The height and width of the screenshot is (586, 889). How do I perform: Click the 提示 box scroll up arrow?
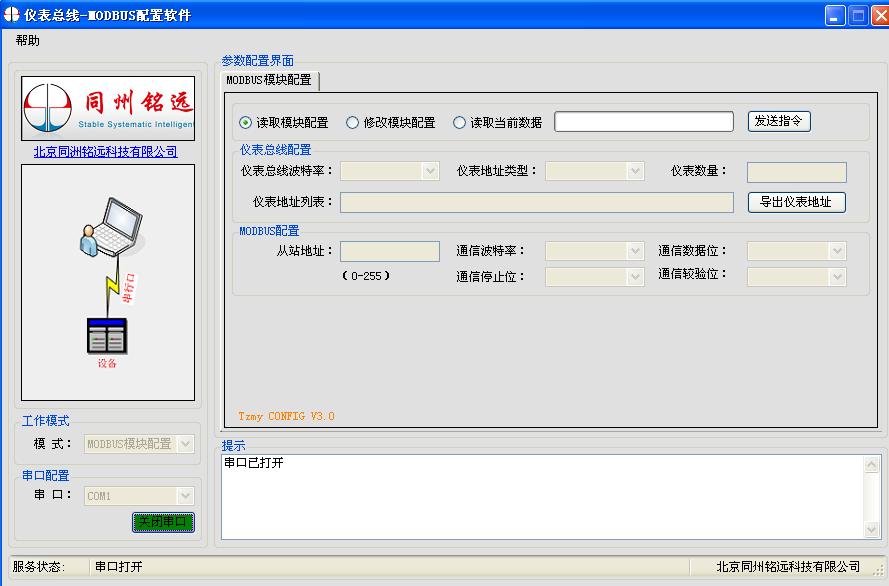872,465
